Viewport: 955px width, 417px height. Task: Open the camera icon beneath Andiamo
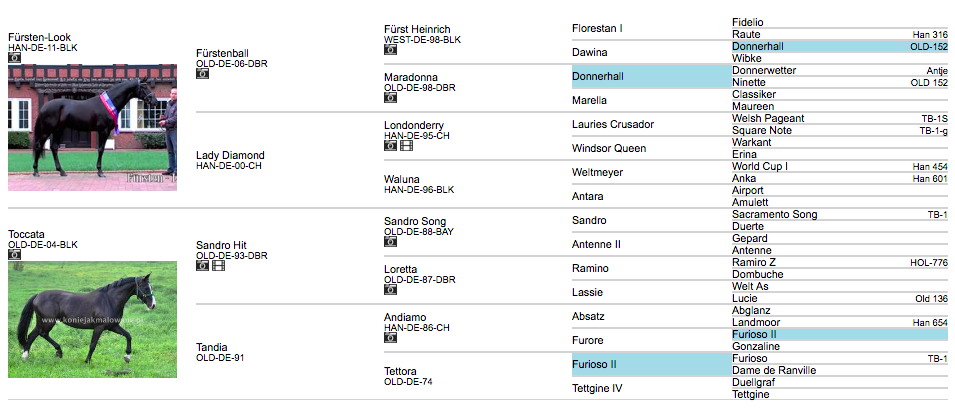click(390, 337)
